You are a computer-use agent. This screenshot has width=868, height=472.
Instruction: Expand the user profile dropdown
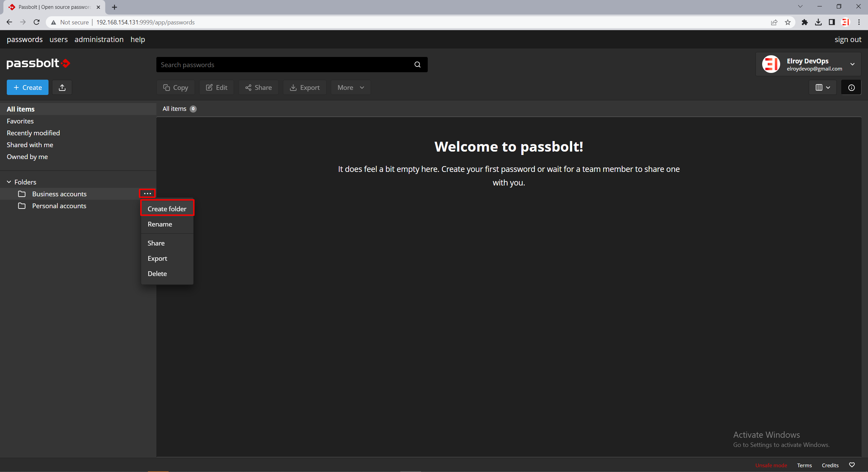[852, 64]
